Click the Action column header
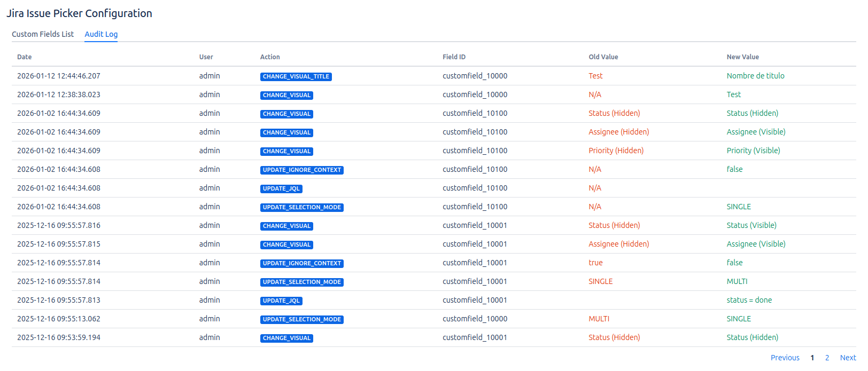The height and width of the screenshot is (371, 868). point(270,57)
